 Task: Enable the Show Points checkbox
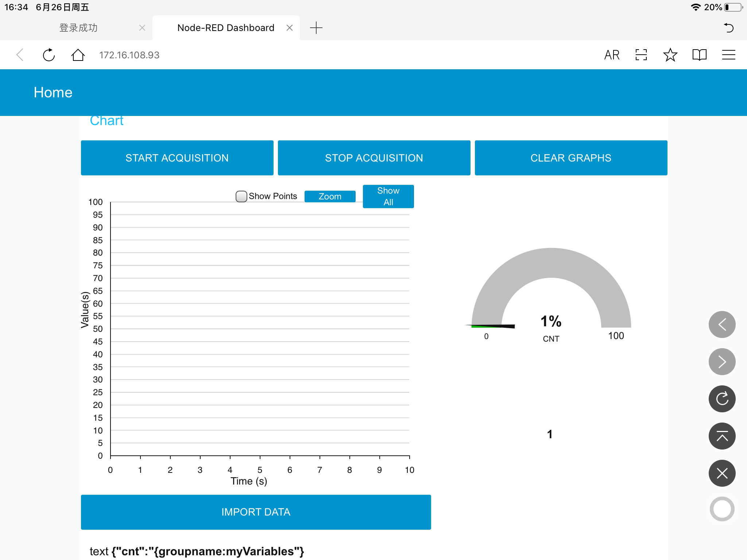tap(241, 196)
